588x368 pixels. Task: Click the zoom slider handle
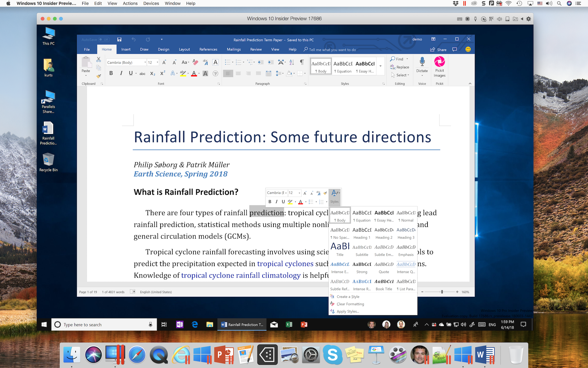pyautogui.click(x=442, y=292)
